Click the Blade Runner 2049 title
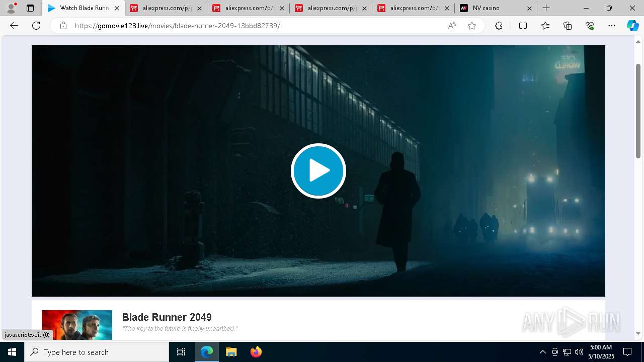This screenshot has width=644, height=362. tap(167, 317)
